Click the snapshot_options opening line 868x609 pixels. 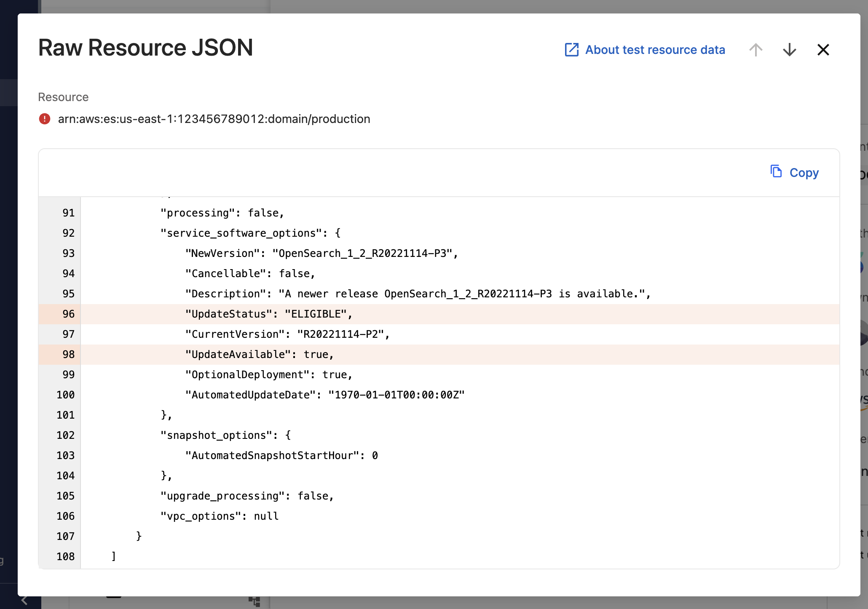point(225,435)
